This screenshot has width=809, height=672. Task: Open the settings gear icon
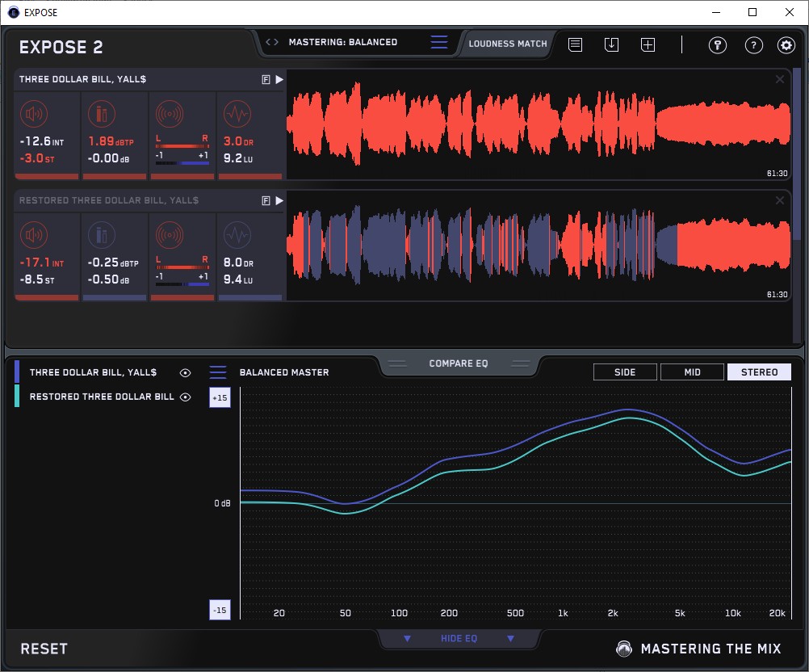coord(786,45)
